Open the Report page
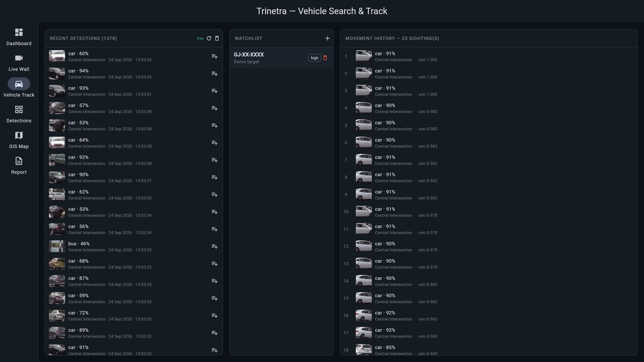The image size is (644, 362). (19, 165)
